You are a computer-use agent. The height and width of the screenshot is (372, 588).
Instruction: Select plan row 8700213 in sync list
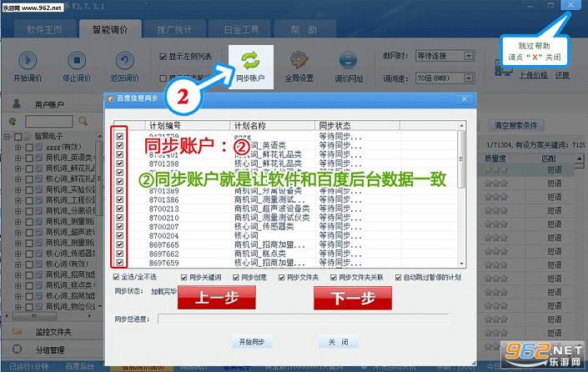[x=286, y=209]
